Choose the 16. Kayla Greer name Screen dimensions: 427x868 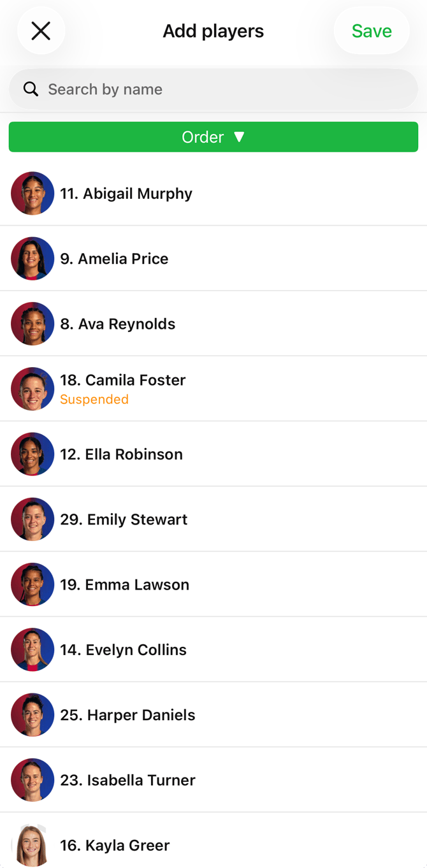[x=115, y=846]
